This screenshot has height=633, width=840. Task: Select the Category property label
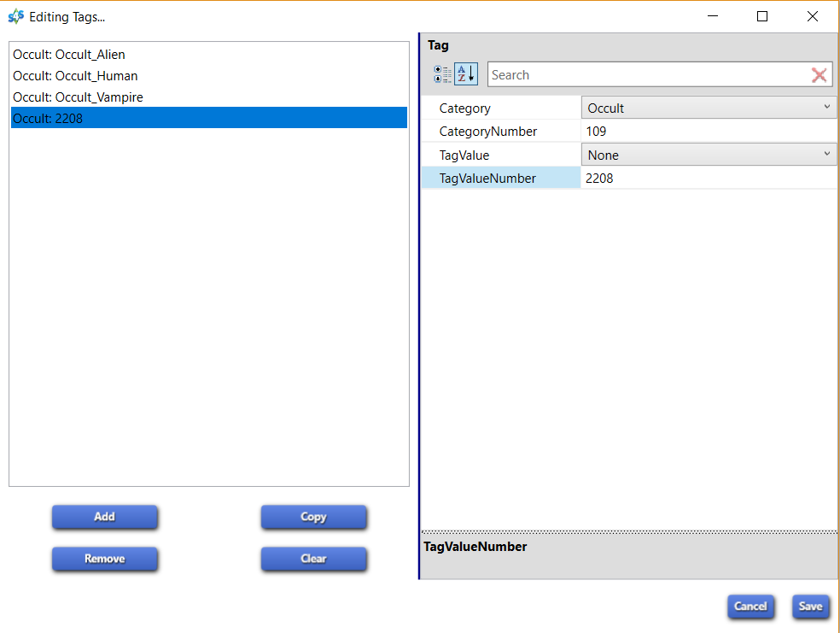point(501,108)
